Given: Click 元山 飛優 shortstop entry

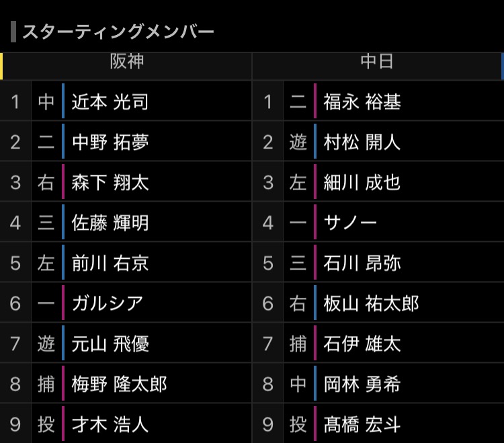Looking at the screenshot, I should (110, 344).
